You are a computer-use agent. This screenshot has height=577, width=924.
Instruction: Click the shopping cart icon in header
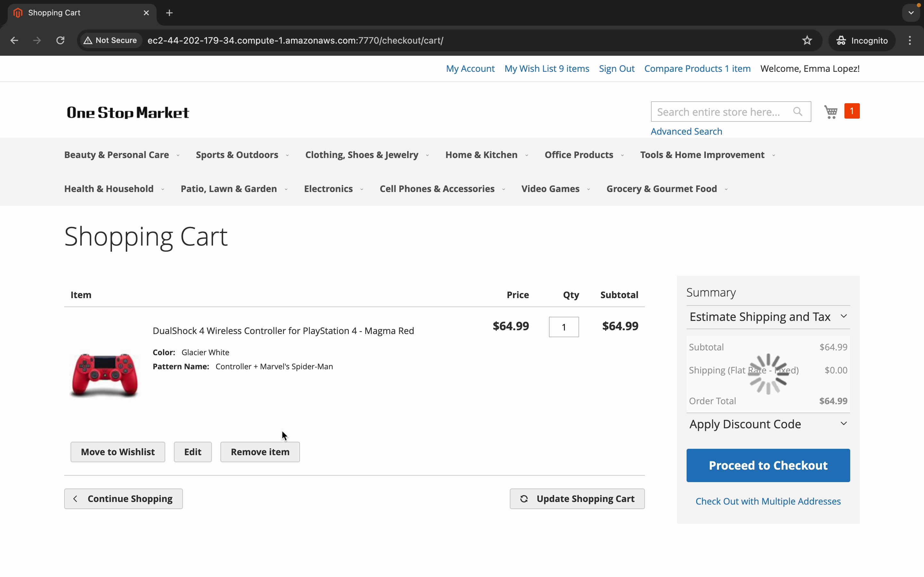(831, 112)
